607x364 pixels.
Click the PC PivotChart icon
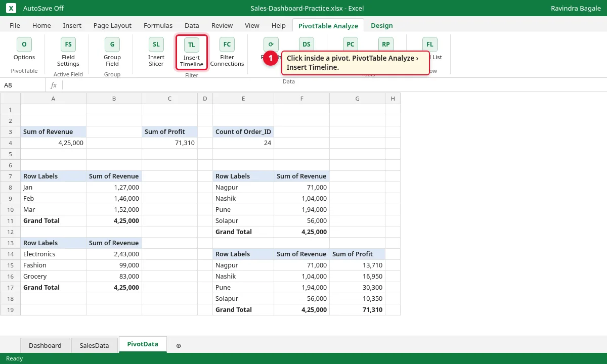click(x=351, y=44)
